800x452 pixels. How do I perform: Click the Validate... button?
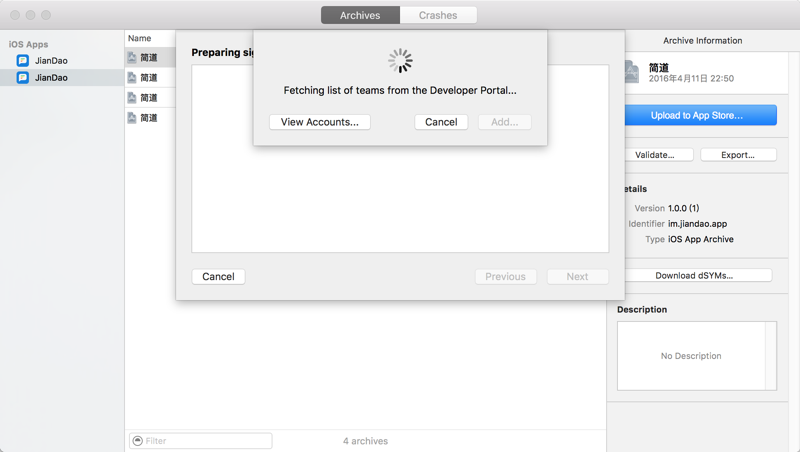pyautogui.click(x=659, y=155)
